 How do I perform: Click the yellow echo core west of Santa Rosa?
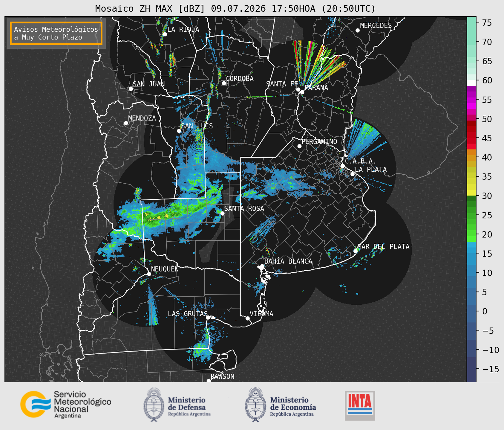159,217
